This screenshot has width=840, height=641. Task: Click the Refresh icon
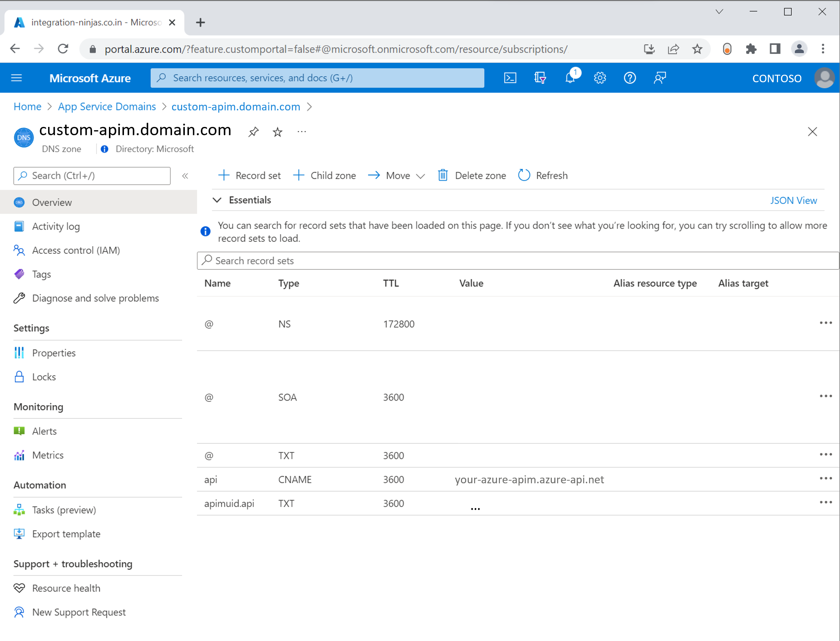point(525,175)
